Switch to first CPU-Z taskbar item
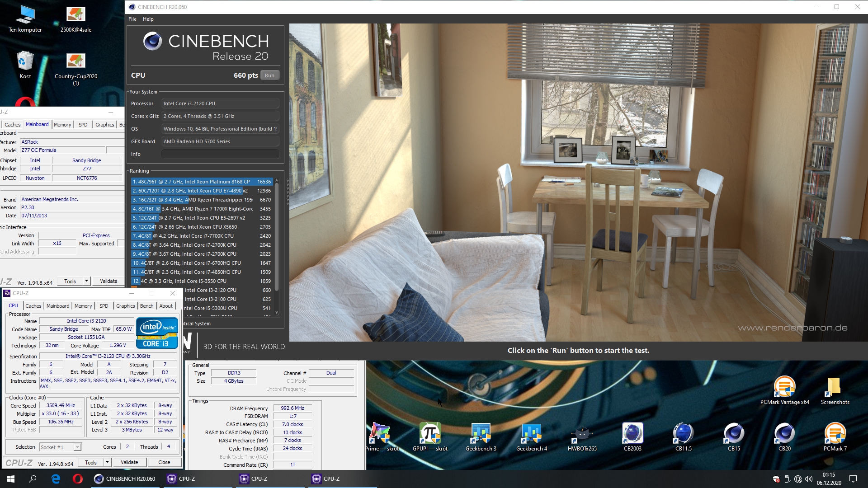This screenshot has height=488, width=868. [x=197, y=479]
